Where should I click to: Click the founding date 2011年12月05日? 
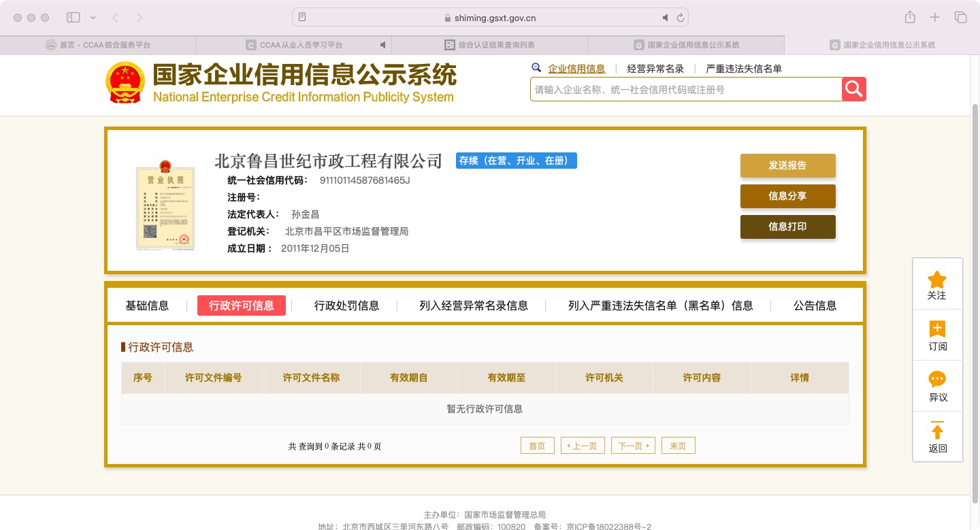(x=315, y=248)
